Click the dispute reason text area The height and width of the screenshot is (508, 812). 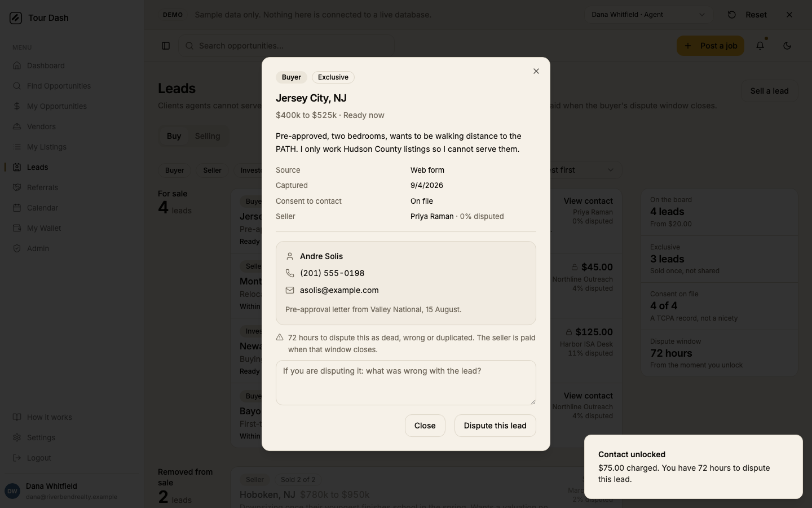click(406, 383)
